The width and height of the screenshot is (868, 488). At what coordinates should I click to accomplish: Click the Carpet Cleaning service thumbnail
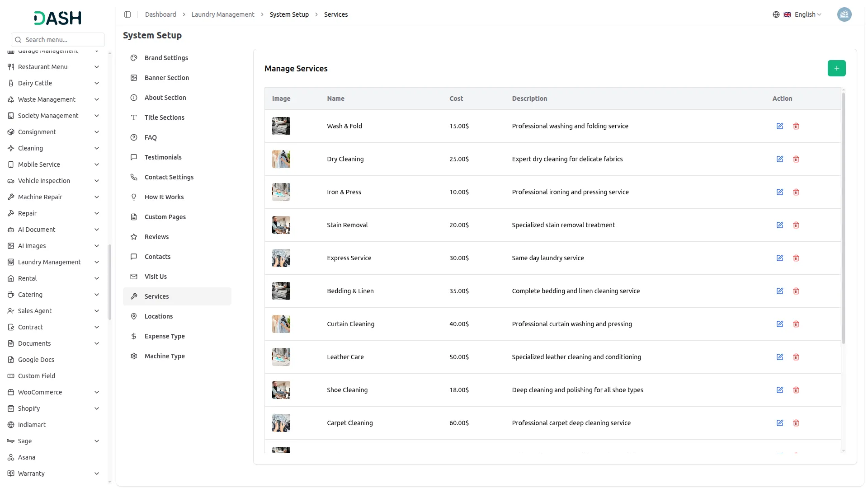point(281,423)
